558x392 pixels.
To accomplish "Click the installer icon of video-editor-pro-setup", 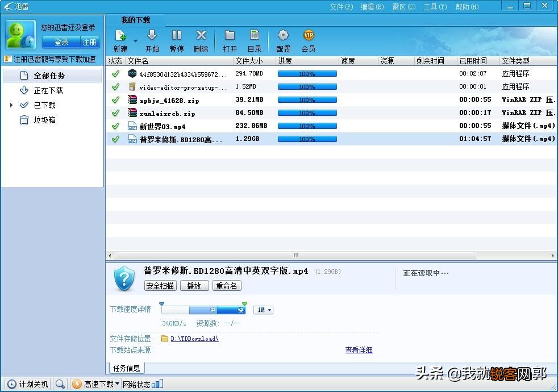I will (132, 86).
